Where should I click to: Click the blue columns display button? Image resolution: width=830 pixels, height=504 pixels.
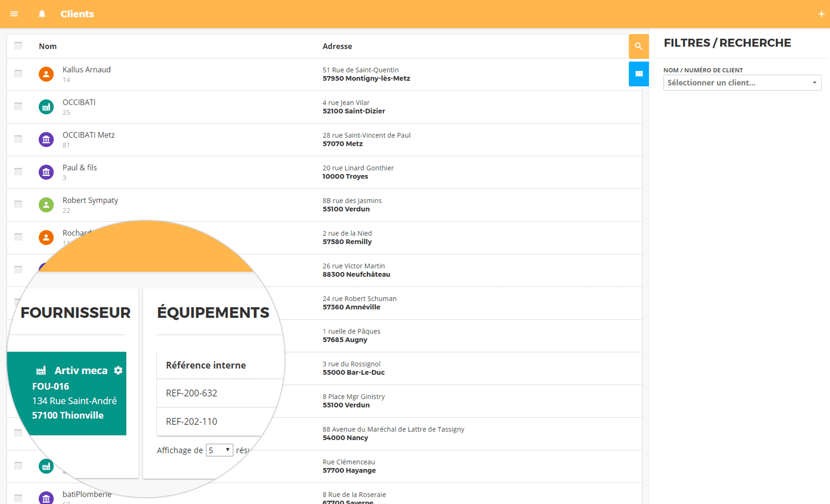(x=638, y=74)
